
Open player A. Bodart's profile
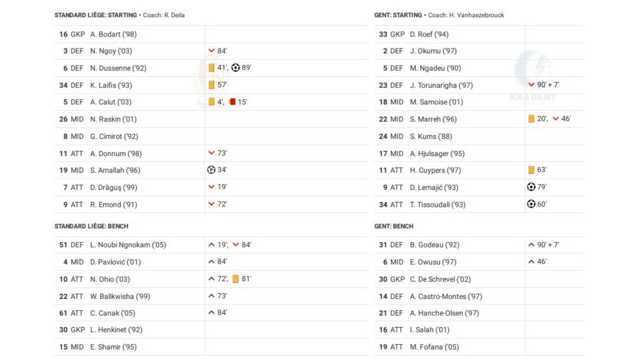tap(113, 34)
